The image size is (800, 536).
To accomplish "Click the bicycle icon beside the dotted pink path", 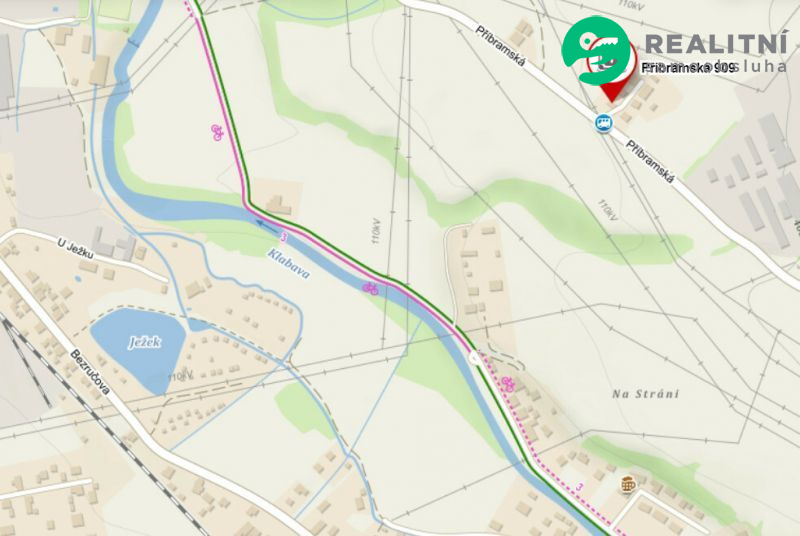I will coord(508,384).
